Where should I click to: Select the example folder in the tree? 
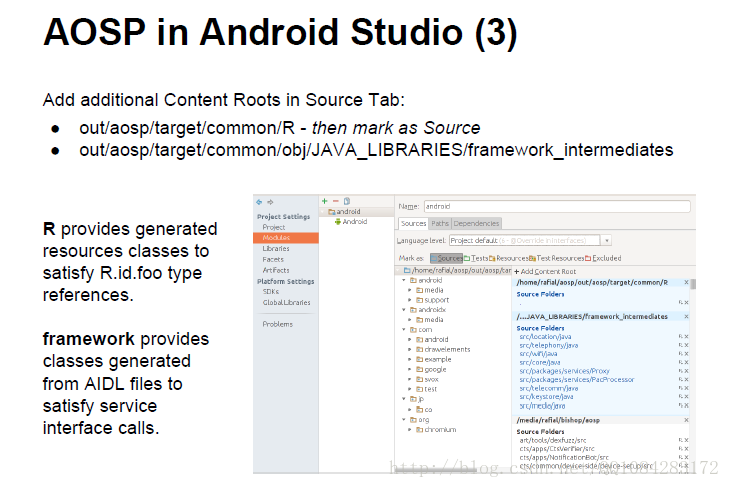434,359
